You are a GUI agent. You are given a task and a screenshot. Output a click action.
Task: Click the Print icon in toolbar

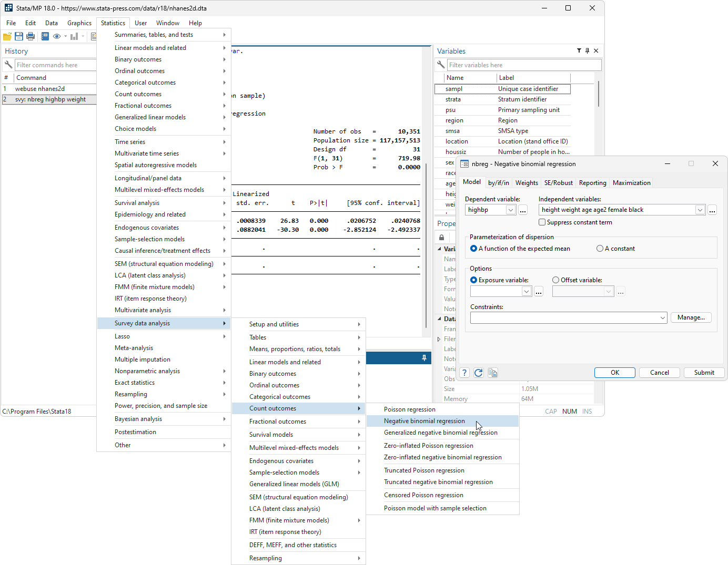pos(31,36)
